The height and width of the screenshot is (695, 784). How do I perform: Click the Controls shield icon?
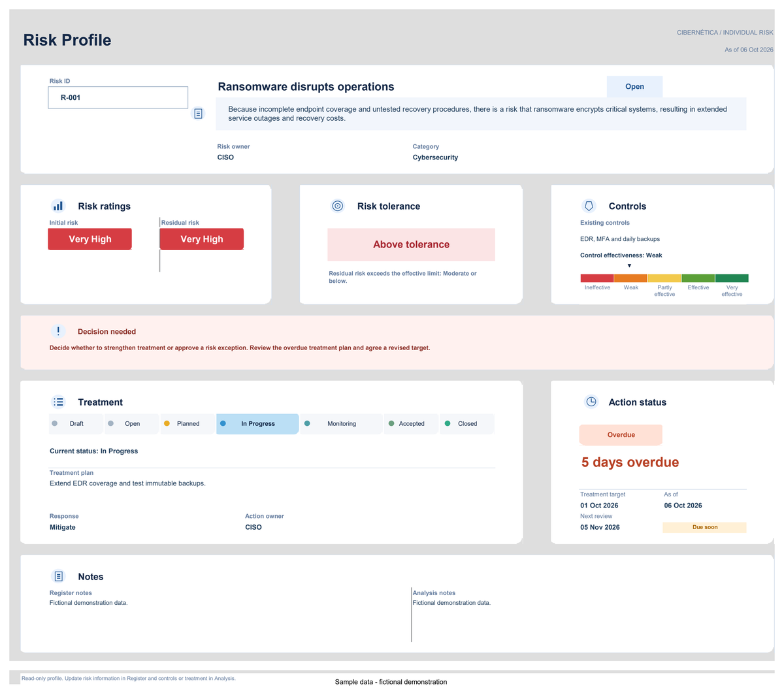[x=589, y=206]
